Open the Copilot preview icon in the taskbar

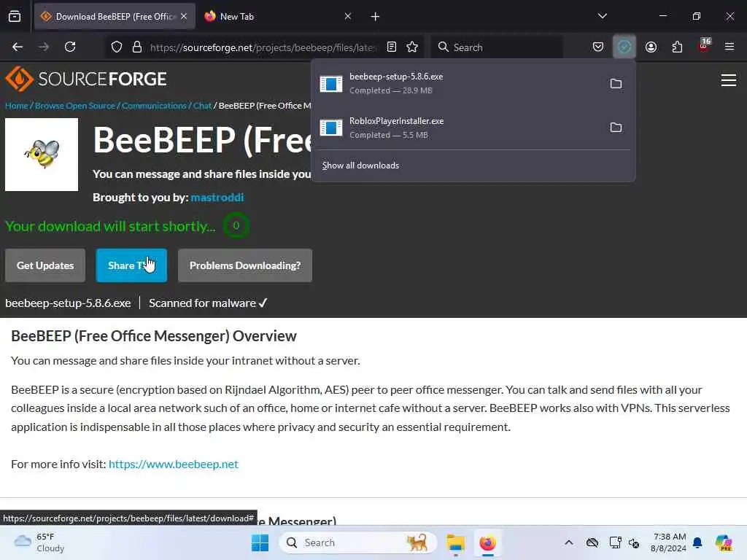pos(724,542)
